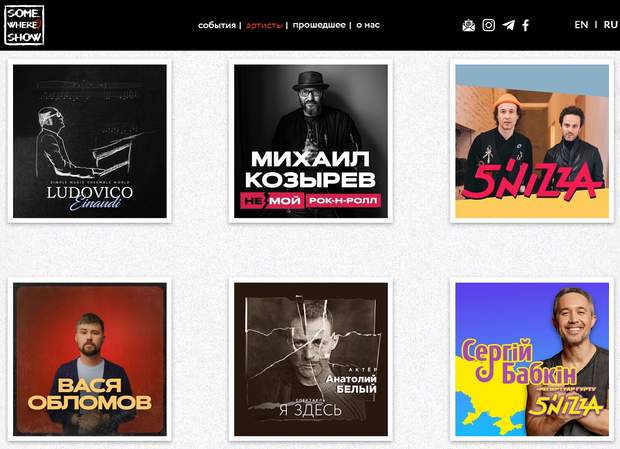The width and height of the screenshot is (620, 449).
Task: Click the Вася Обломов yellow title text
Action: [x=90, y=394]
